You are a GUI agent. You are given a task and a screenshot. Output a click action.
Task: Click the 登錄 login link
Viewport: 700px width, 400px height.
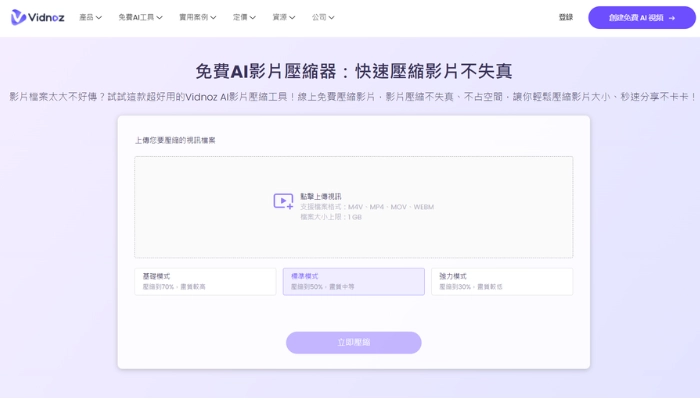(x=566, y=17)
